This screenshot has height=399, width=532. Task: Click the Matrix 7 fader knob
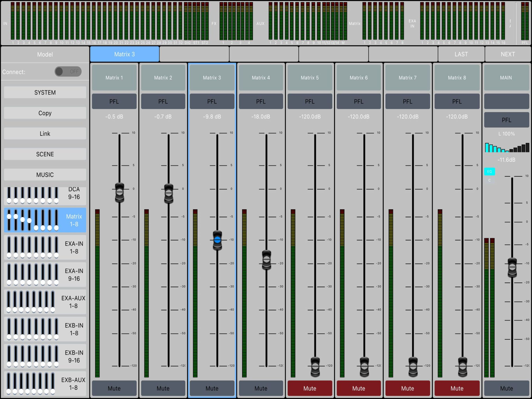pos(413,366)
